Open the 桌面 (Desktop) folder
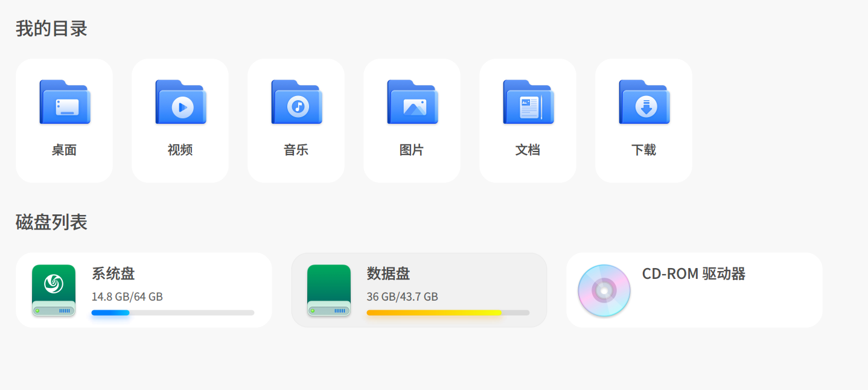 [x=64, y=103]
